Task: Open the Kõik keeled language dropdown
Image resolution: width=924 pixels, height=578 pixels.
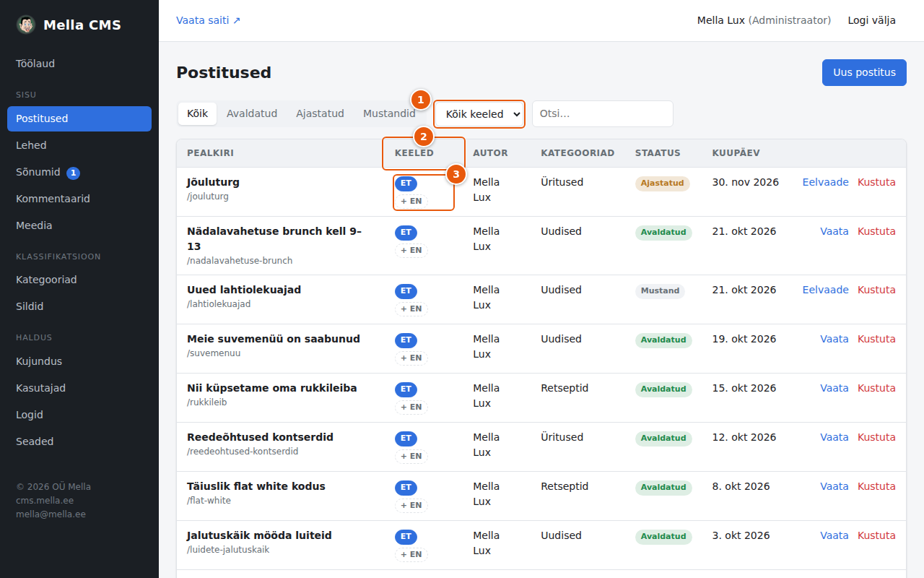Action: tap(479, 114)
